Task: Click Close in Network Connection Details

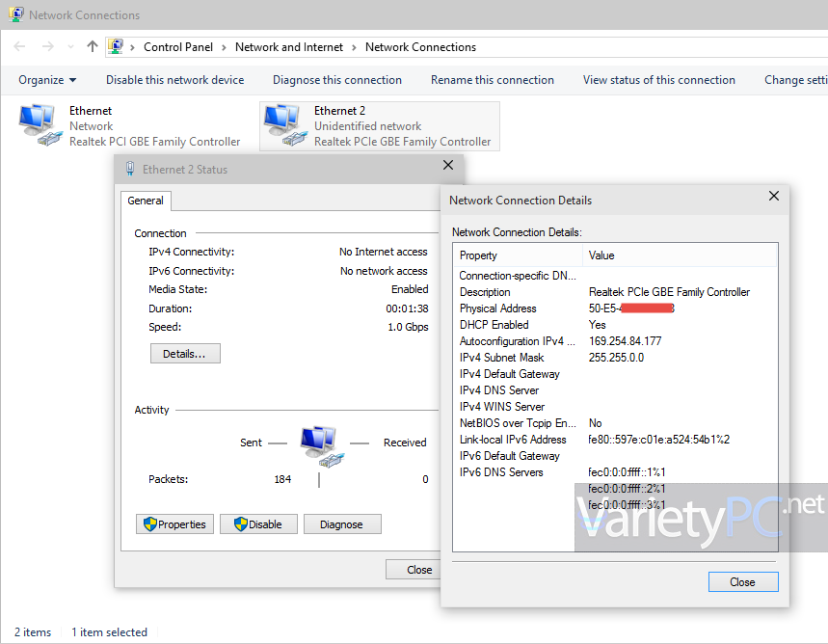Action: [x=743, y=582]
